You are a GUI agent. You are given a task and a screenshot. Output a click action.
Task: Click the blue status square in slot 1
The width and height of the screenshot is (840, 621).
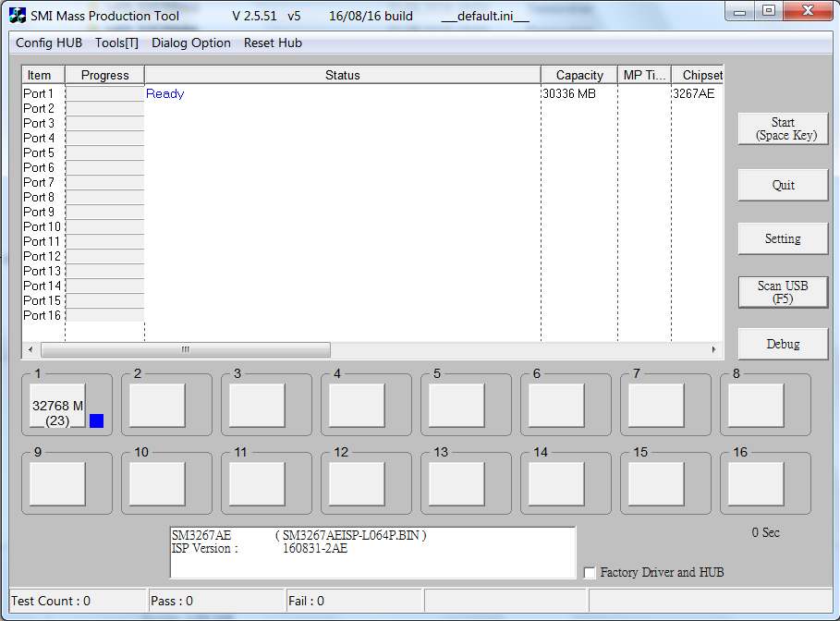(96, 420)
